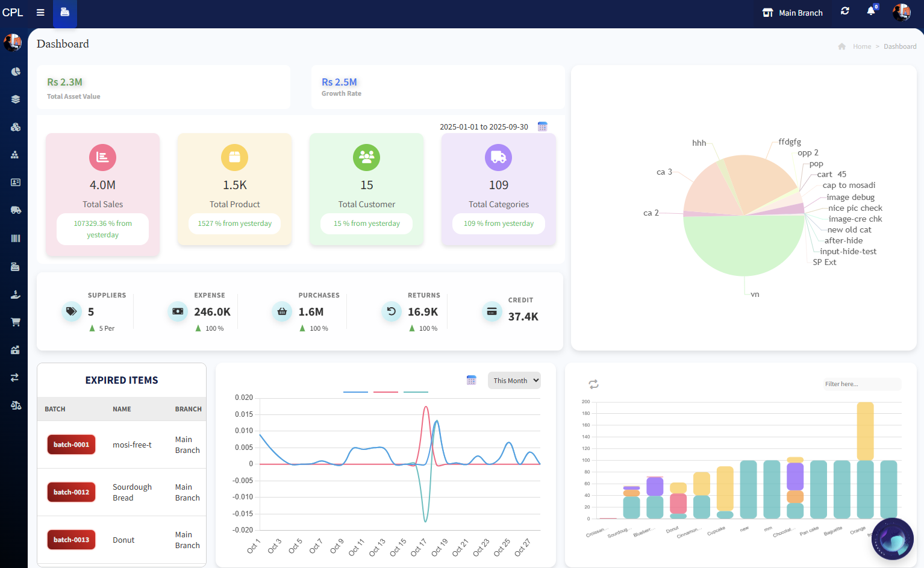
Task: Click the Filter here input field
Action: point(861,384)
